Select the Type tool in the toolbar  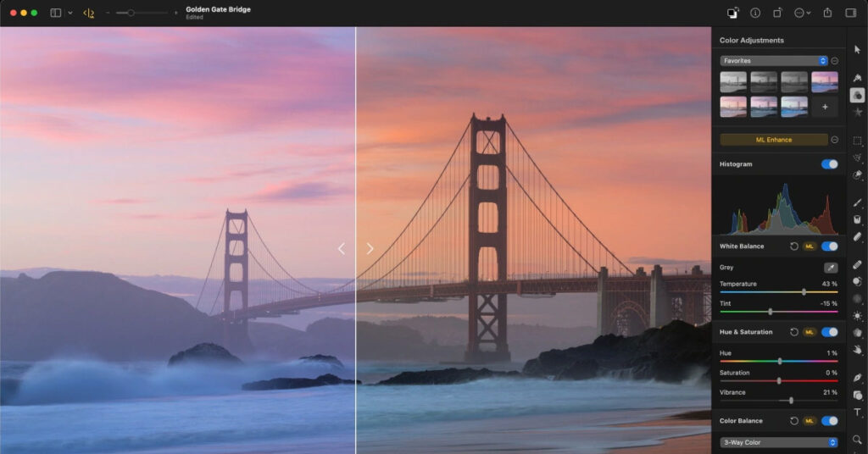pos(857,412)
